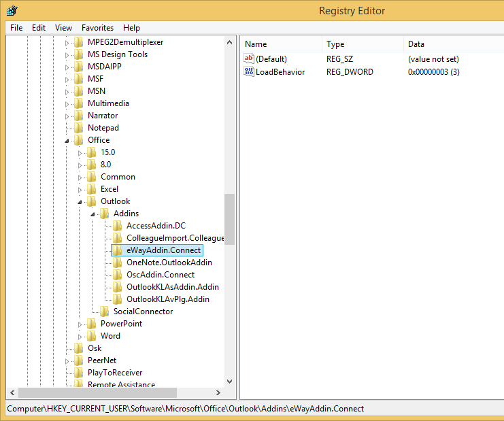Click the tree vertical scrollbar thumb
504x421 pixels.
click(x=229, y=219)
